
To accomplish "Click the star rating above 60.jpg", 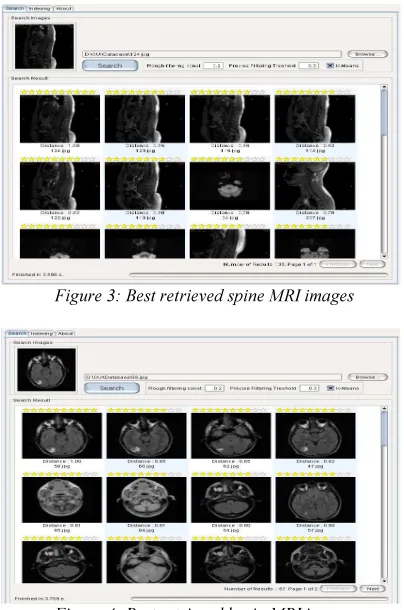I will (144, 410).
